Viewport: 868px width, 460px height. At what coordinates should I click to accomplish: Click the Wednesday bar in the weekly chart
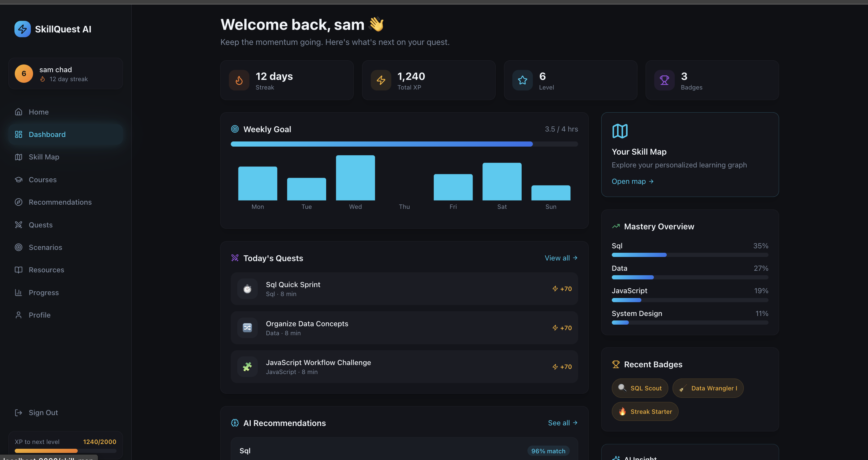(355, 178)
